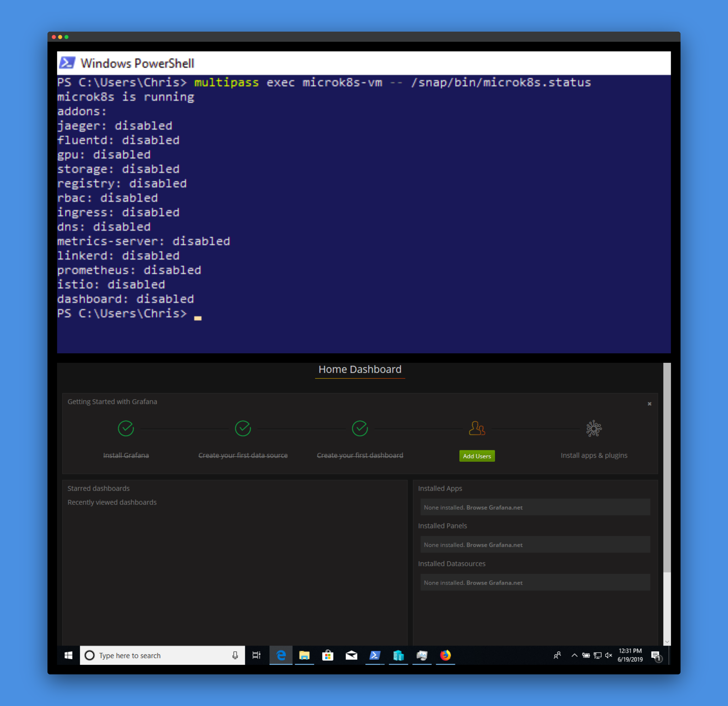
Task: Open File Explorer from the taskbar
Action: (304, 655)
